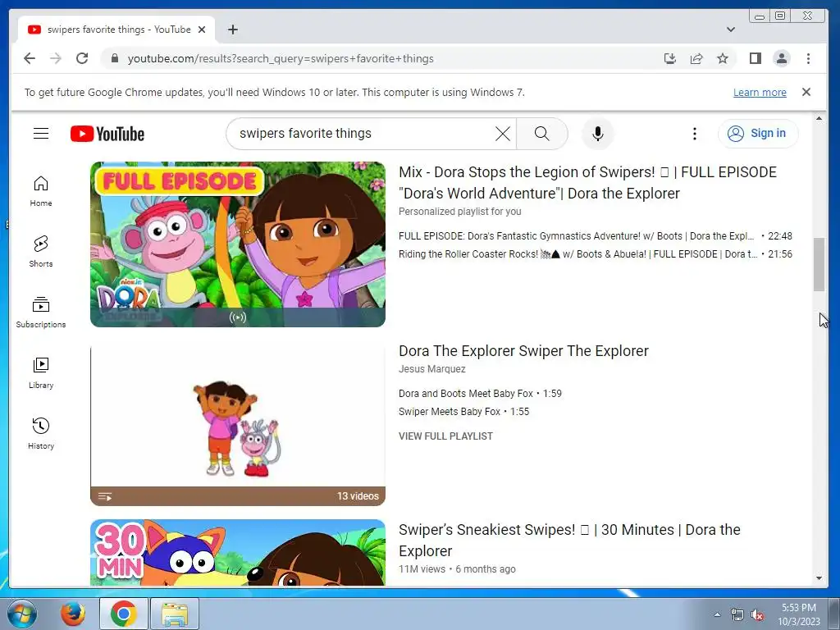Play Riding the Roller Coaster Rocks entry
This screenshot has width=840, height=630.
[x=596, y=254]
